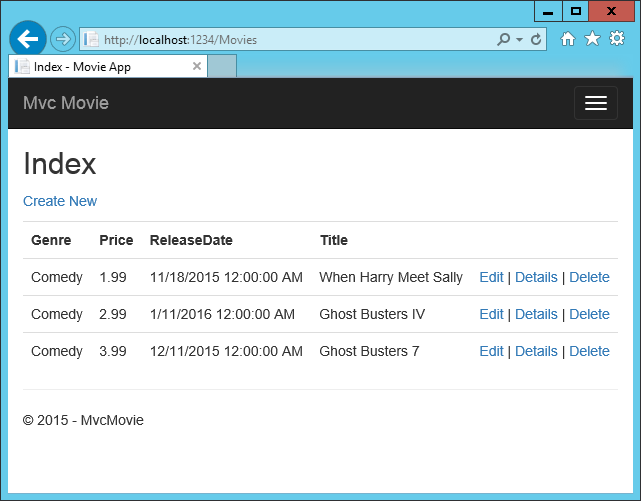Image resolution: width=641 pixels, height=501 pixels.
Task: Delete Ghost Busters 7 movie
Action: click(x=589, y=351)
